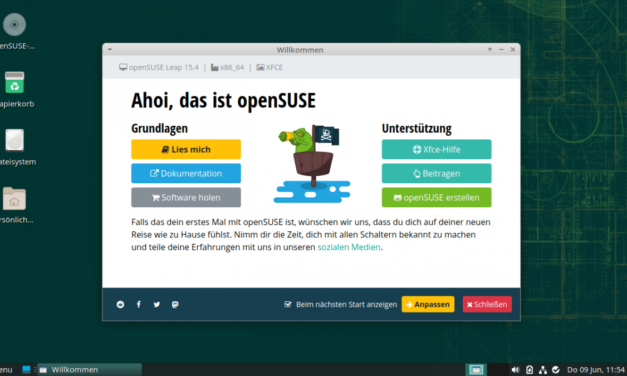Select the Willkommen taskbar window button

(90, 370)
